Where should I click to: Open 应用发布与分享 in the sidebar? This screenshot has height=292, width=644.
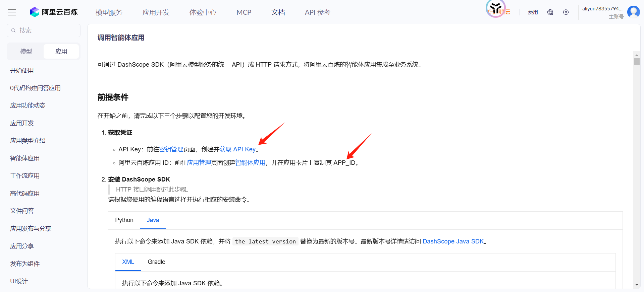31,229
